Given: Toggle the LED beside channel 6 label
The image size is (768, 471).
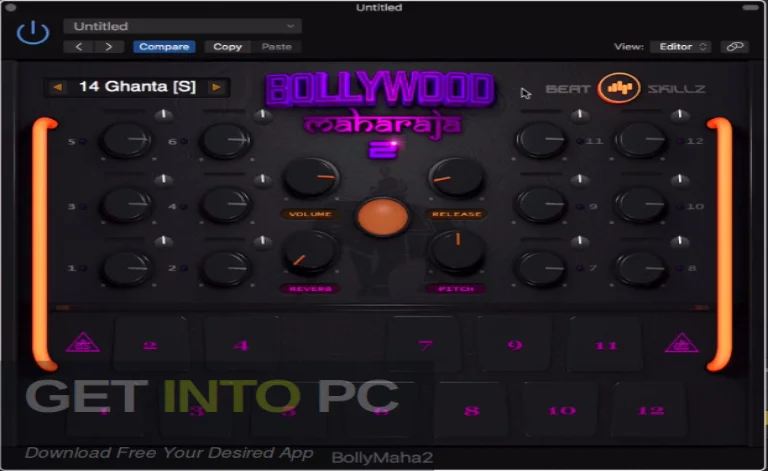Looking at the screenshot, I should tap(183, 141).
